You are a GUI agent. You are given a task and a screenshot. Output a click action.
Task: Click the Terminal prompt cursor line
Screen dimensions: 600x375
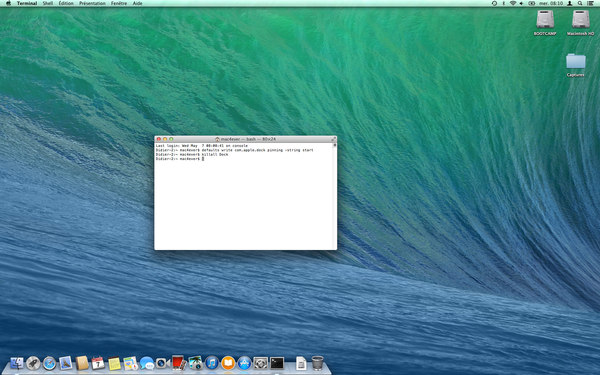tap(179, 159)
